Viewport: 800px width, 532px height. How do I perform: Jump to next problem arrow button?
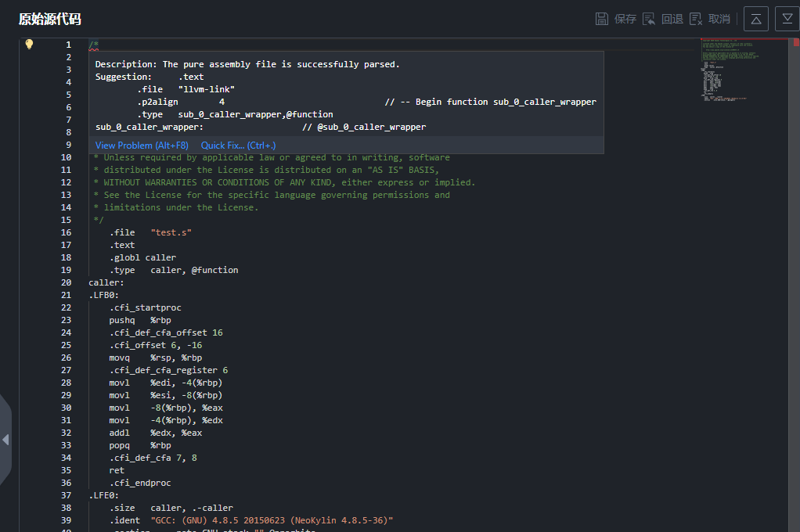(x=787, y=19)
